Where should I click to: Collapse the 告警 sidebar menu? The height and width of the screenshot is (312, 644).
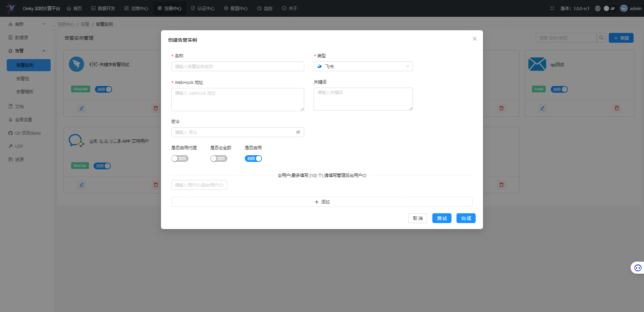coord(27,51)
